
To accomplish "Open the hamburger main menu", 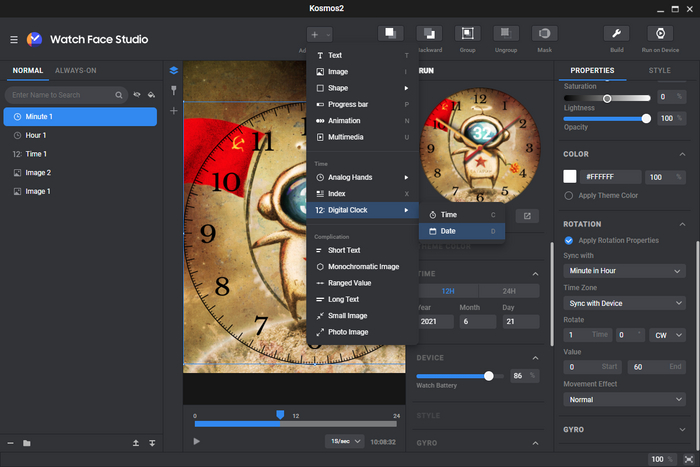I will tap(14, 39).
